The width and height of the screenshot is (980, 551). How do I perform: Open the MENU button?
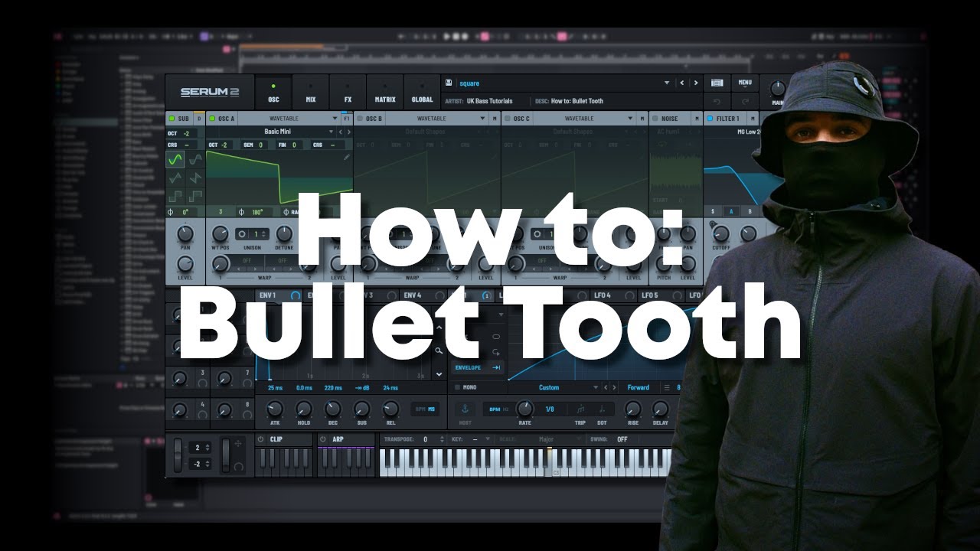point(745,83)
